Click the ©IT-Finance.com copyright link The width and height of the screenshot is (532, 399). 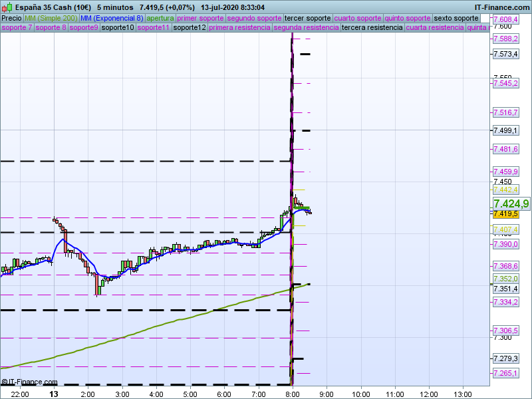(x=29, y=382)
